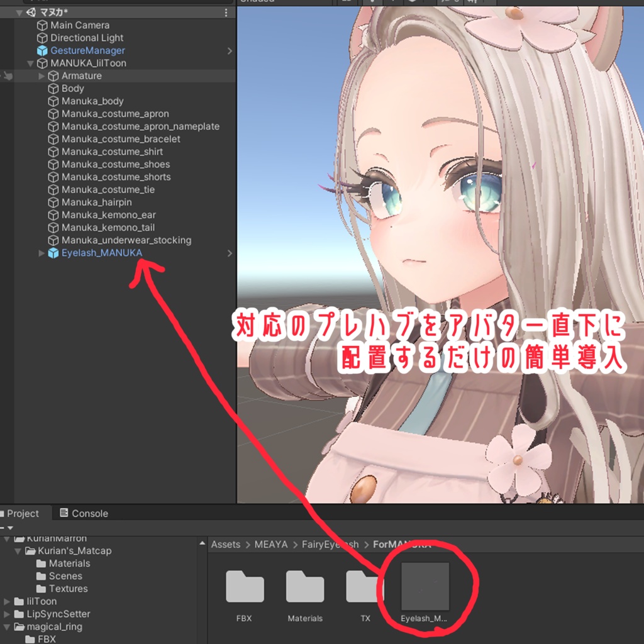Viewport: 644px width, 644px height.
Task: Select the Directional Light object
Action: (87, 38)
